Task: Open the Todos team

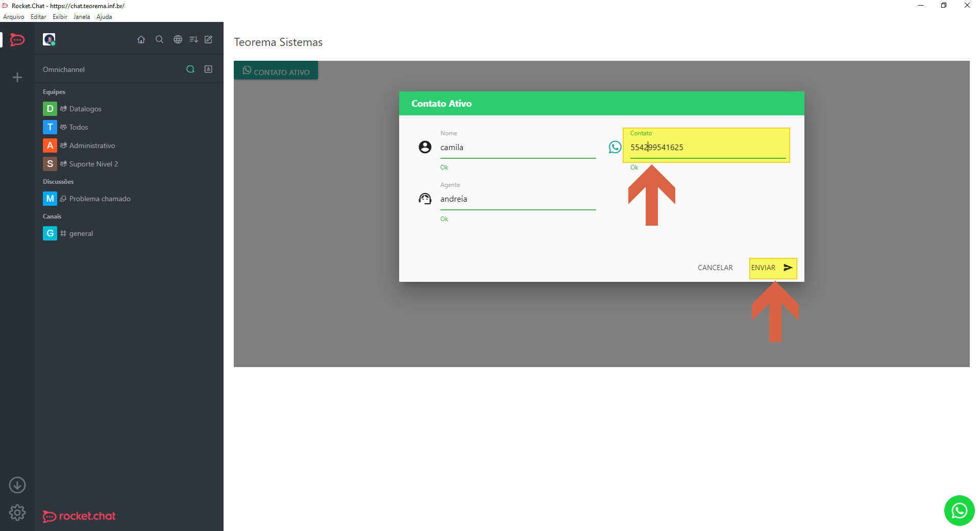Action: coord(129,127)
